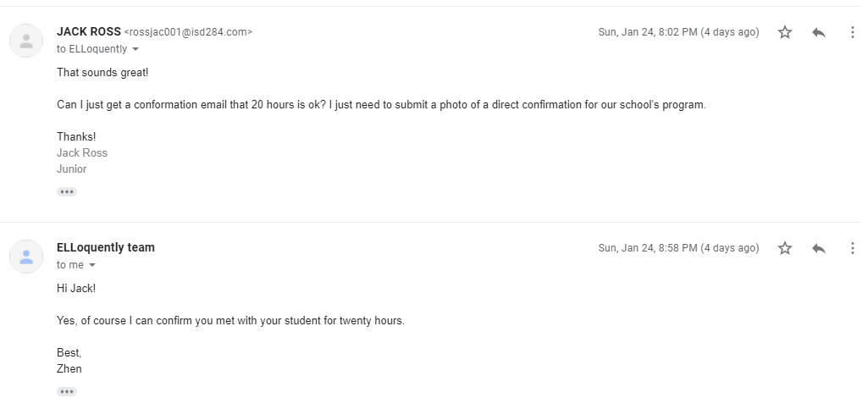Star Jack Ross's email
Screen dimensions: 868x398
click(785, 32)
